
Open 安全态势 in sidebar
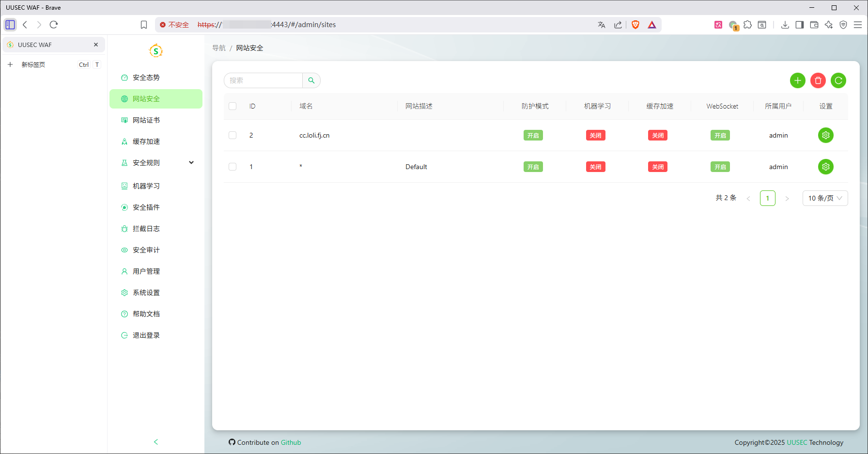[x=156, y=78]
